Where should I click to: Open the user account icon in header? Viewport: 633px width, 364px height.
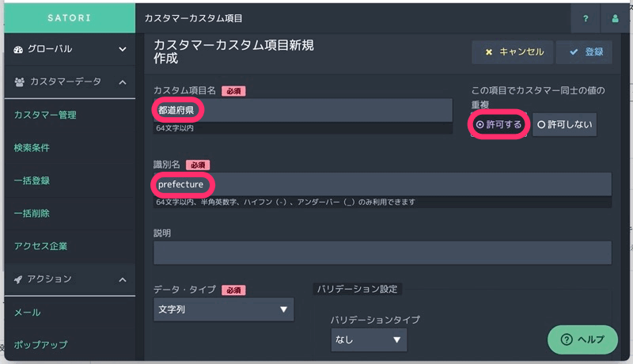615,18
